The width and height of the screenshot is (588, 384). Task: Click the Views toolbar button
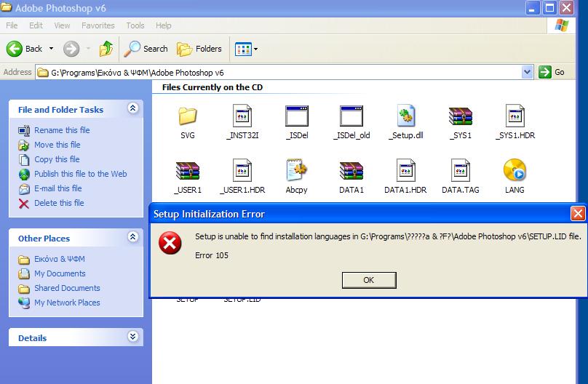[243, 49]
